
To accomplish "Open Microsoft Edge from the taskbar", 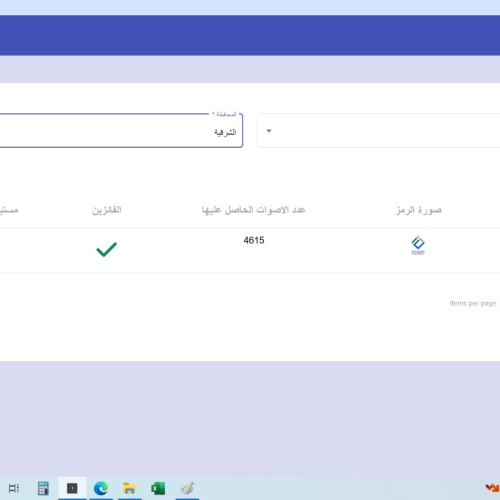I will [x=101, y=489].
